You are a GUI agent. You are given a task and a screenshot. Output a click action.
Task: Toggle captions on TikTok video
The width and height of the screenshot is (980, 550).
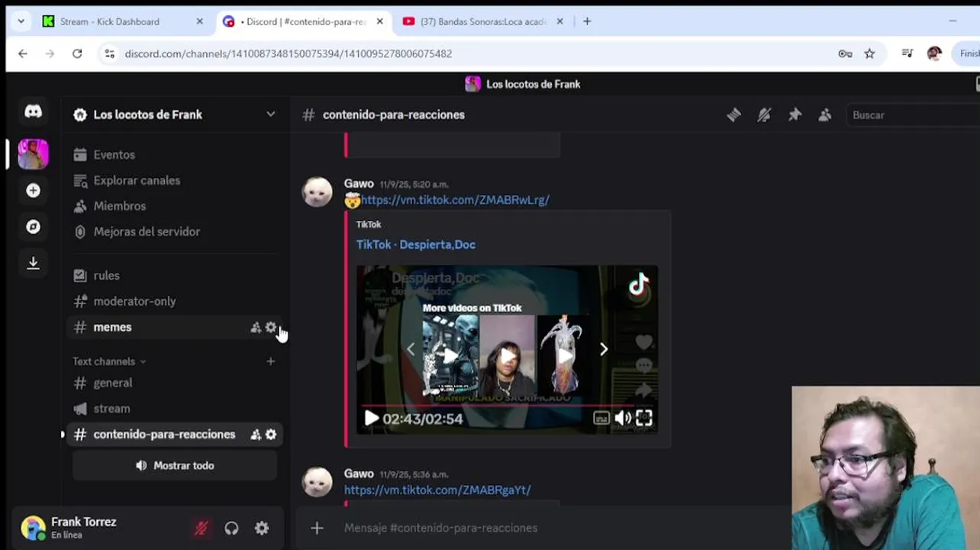click(601, 418)
